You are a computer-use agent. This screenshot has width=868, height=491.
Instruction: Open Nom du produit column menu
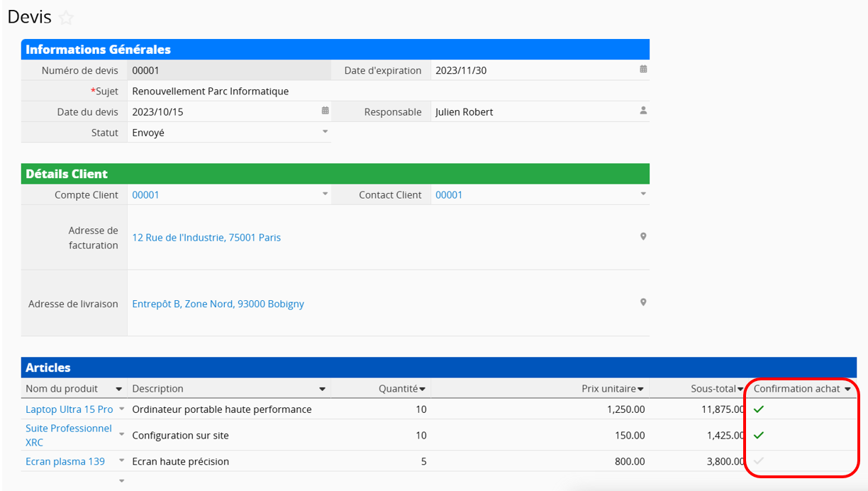[x=118, y=389]
